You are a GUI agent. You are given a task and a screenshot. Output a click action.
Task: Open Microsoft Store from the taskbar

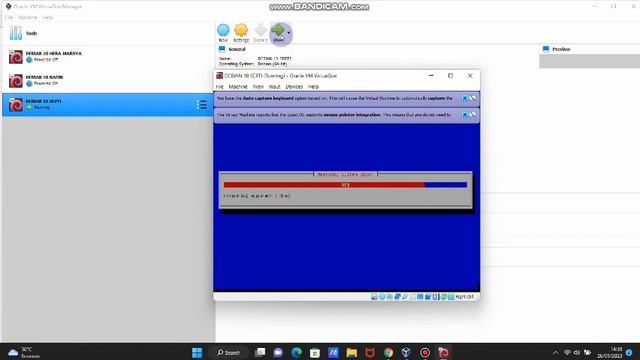(x=315, y=352)
